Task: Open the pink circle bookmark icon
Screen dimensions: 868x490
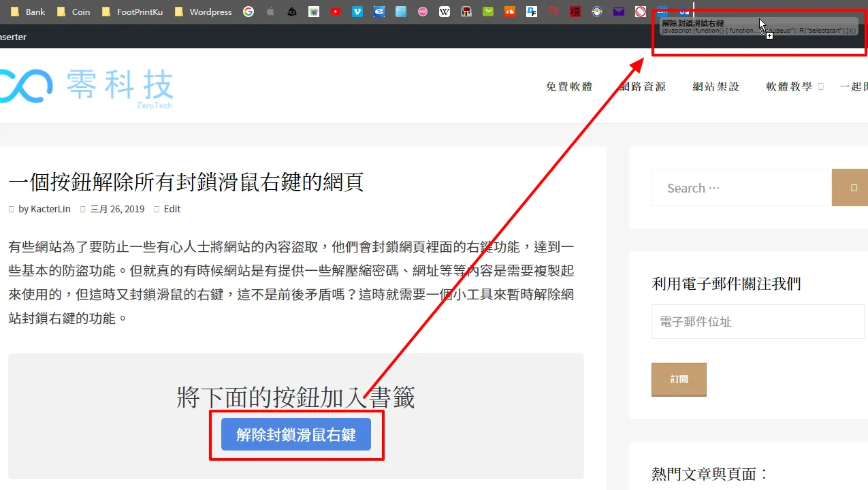Action: click(x=423, y=12)
